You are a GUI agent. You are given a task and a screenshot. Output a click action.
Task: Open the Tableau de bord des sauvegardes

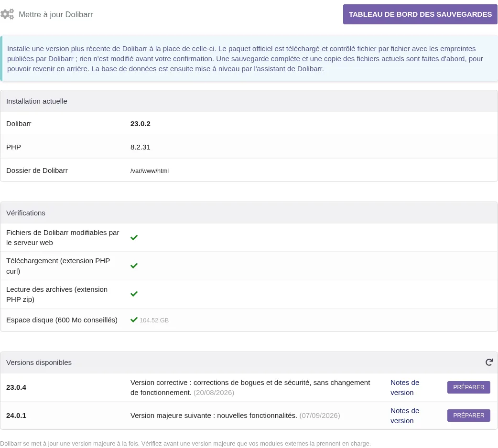click(420, 14)
